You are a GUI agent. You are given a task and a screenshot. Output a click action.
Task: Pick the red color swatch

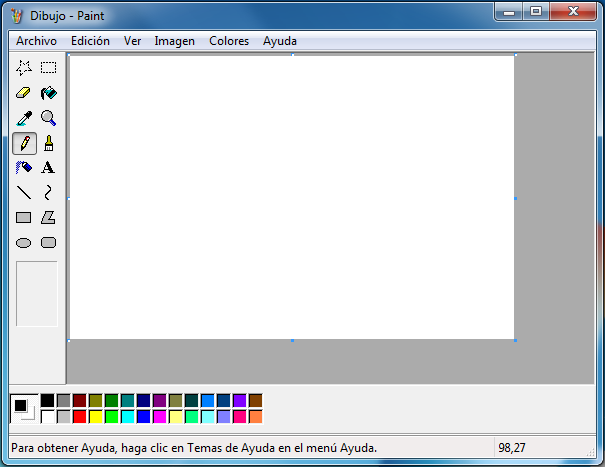click(80, 416)
